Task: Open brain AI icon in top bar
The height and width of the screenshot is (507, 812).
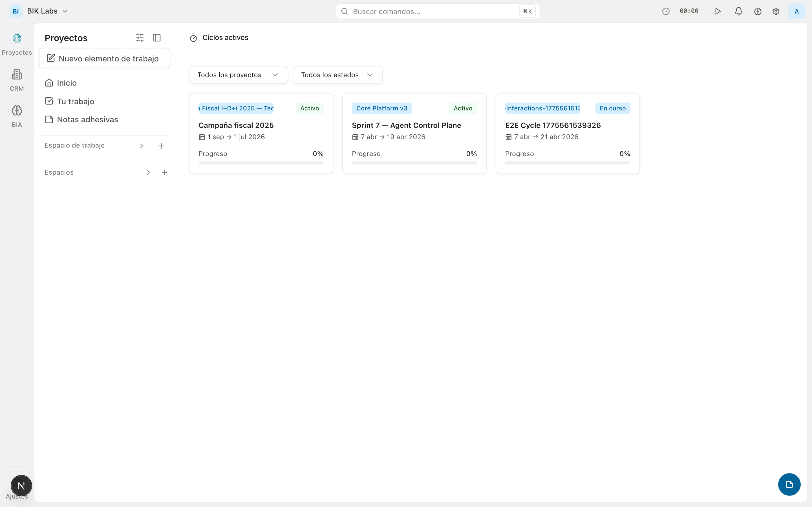Action: pos(758,11)
